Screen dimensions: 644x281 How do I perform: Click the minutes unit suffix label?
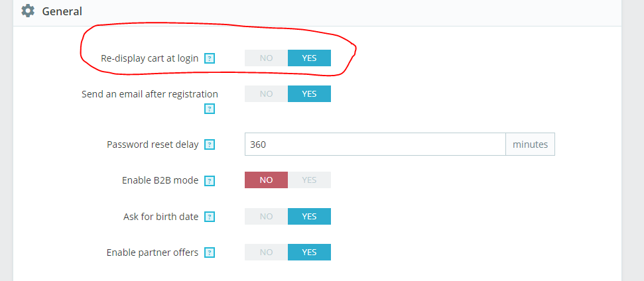530,144
